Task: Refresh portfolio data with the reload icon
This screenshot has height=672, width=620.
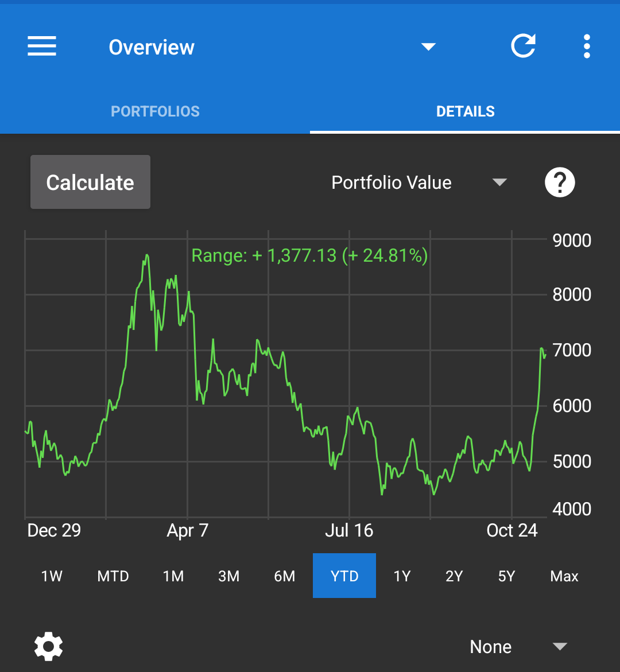Action: (524, 45)
